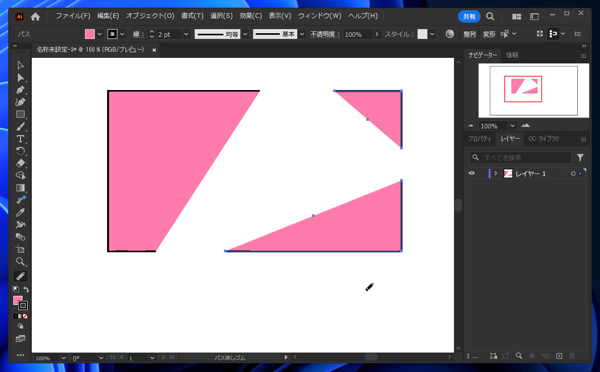Switch to the プロパティ tab

(x=480, y=139)
